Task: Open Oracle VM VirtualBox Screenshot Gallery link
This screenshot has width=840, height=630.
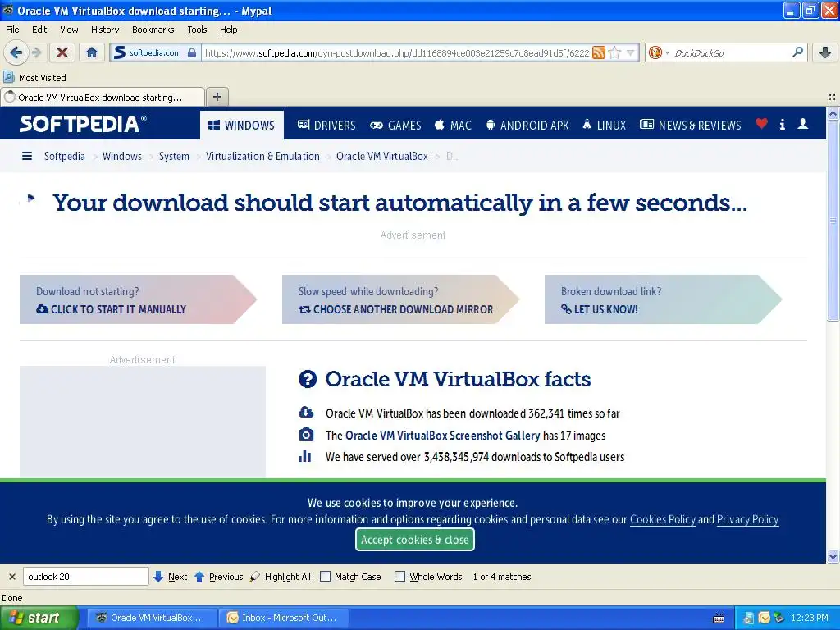Action: click(x=442, y=436)
